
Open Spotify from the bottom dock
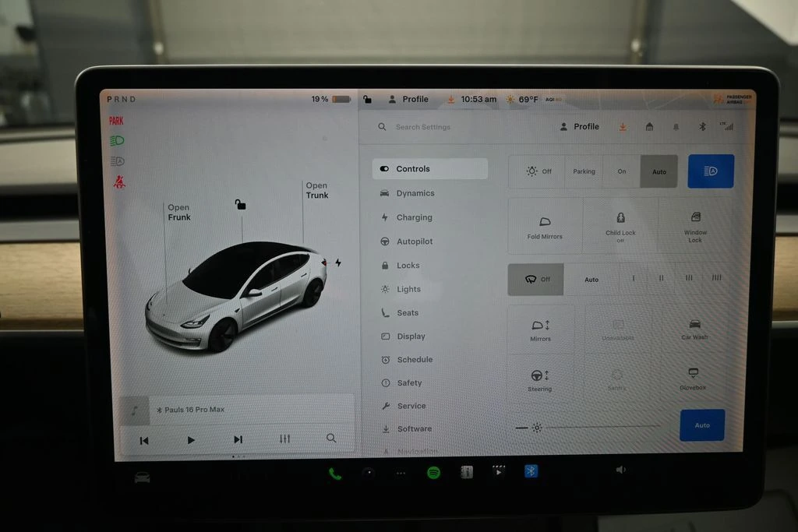[433, 473]
